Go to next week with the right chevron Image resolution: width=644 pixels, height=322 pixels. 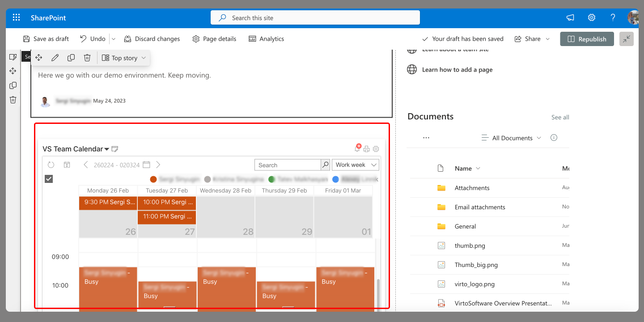tap(158, 165)
